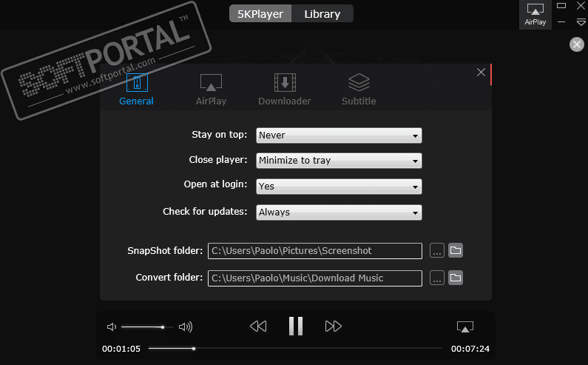This screenshot has width=588, height=365.
Task: Switch to the Subtitle settings tab
Action: point(359,90)
